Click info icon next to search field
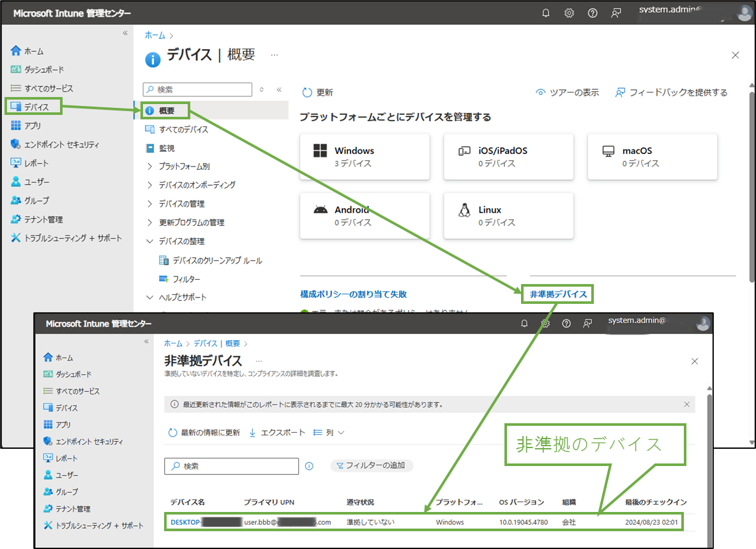 [309, 466]
